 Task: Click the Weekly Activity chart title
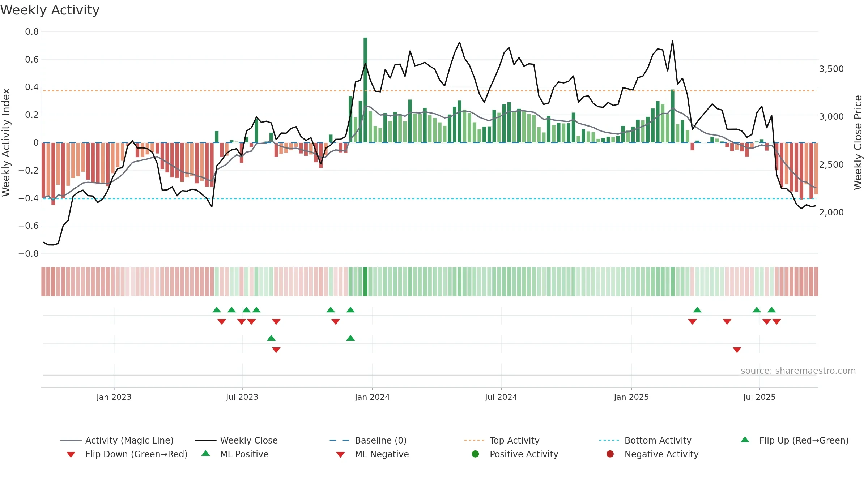(50, 10)
